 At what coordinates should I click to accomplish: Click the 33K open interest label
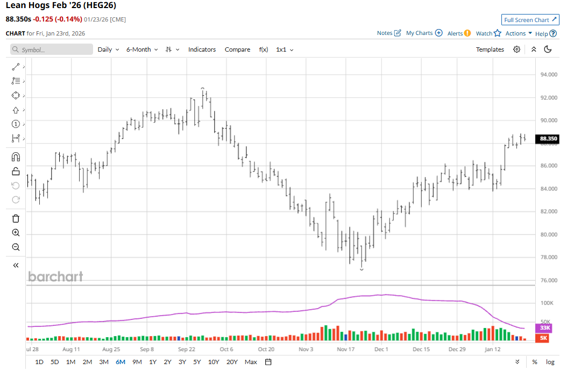point(544,328)
